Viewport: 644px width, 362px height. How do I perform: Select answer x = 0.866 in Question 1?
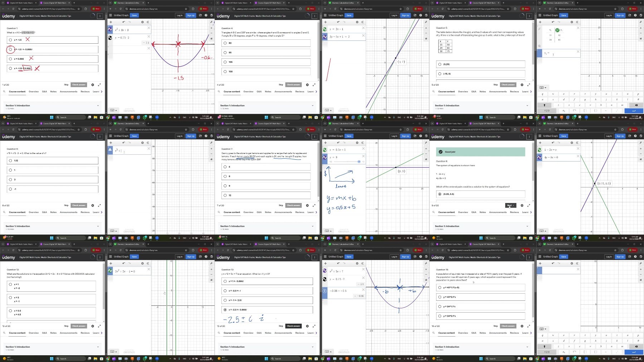coord(52,59)
